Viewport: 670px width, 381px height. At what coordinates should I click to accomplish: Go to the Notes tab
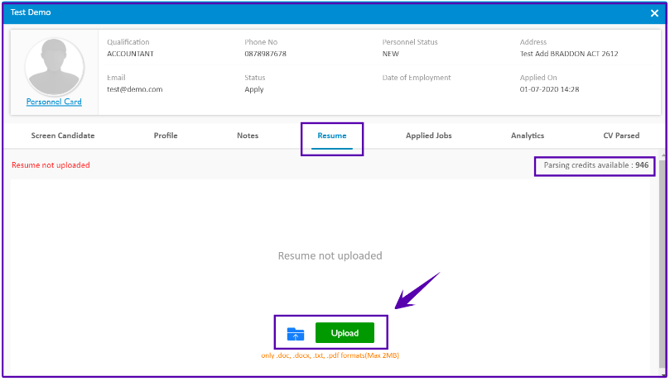[x=247, y=135]
